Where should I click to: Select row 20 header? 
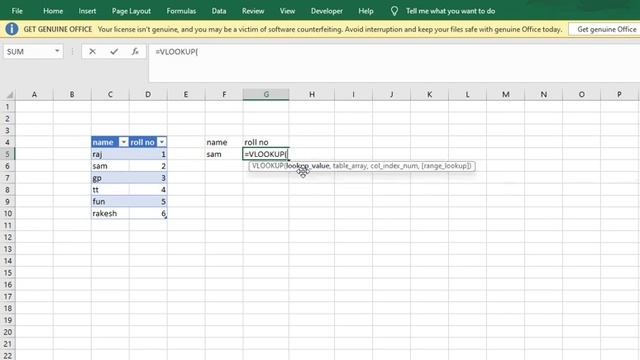(7, 332)
